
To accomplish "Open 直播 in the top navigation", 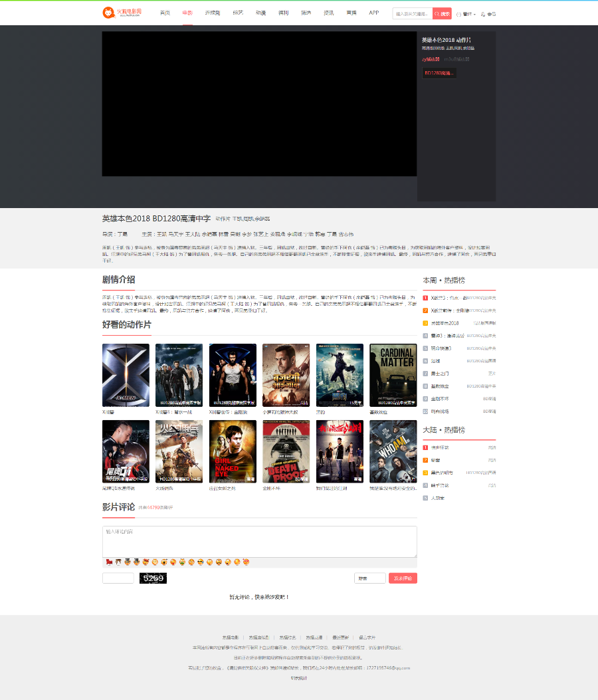I will coord(351,13).
